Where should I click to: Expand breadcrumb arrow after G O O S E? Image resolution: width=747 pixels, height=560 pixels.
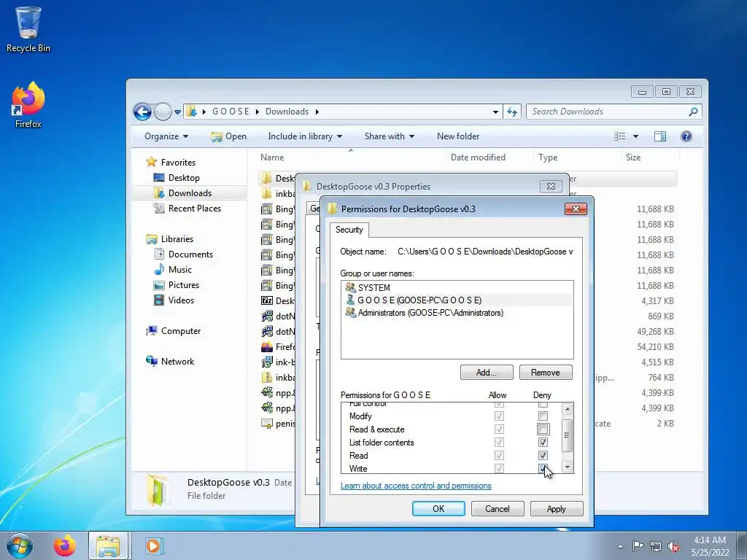coord(258,112)
